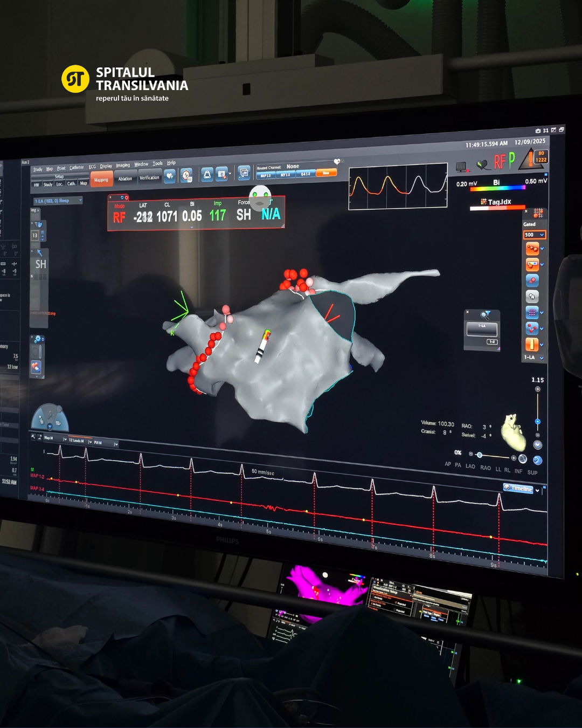Toggle the Mapping mode button
582x728 pixels.
101,180
